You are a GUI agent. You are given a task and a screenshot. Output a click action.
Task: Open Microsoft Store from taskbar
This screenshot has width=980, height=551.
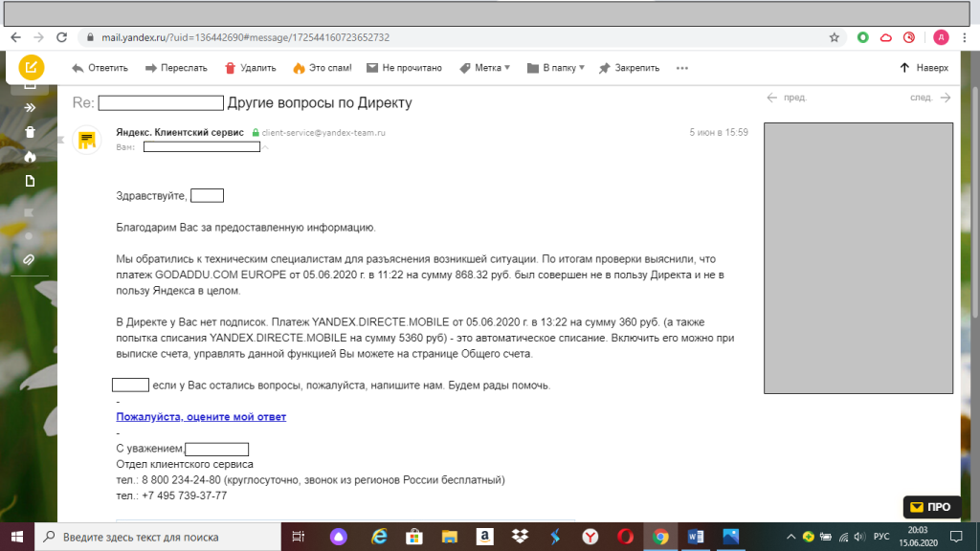tap(413, 537)
